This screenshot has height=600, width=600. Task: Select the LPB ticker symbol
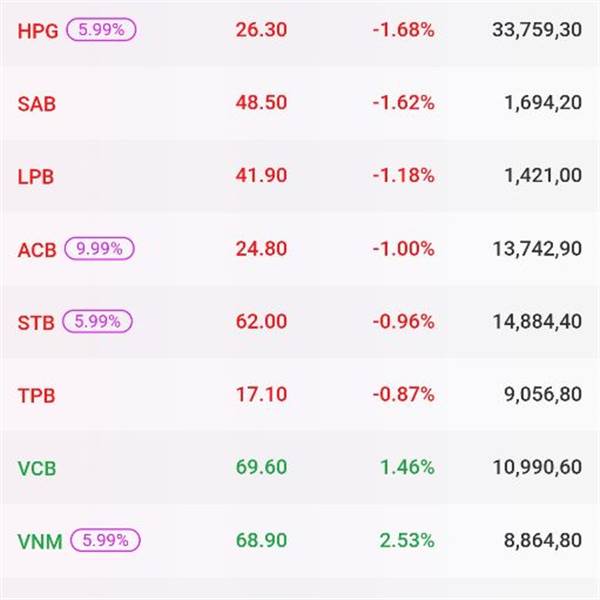point(36,176)
